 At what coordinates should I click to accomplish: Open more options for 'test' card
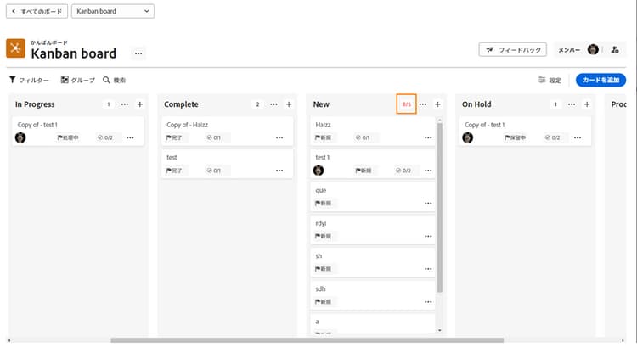[x=279, y=171]
